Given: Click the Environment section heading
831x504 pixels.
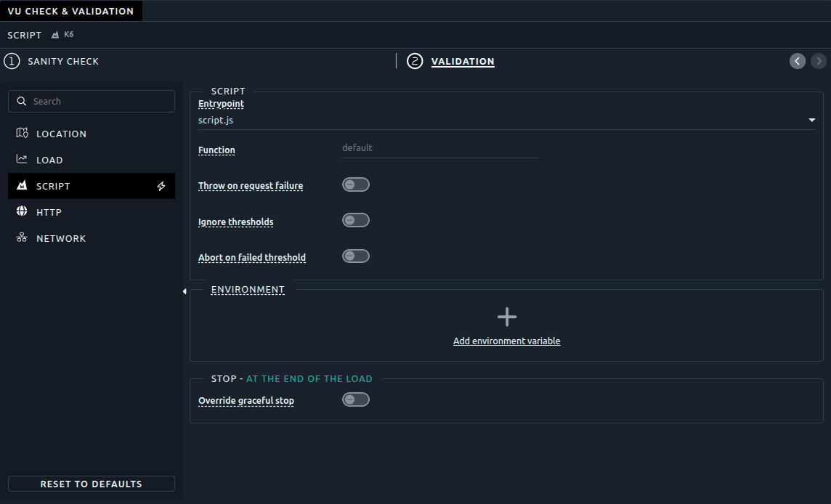Looking at the screenshot, I should click(x=248, y=290).
